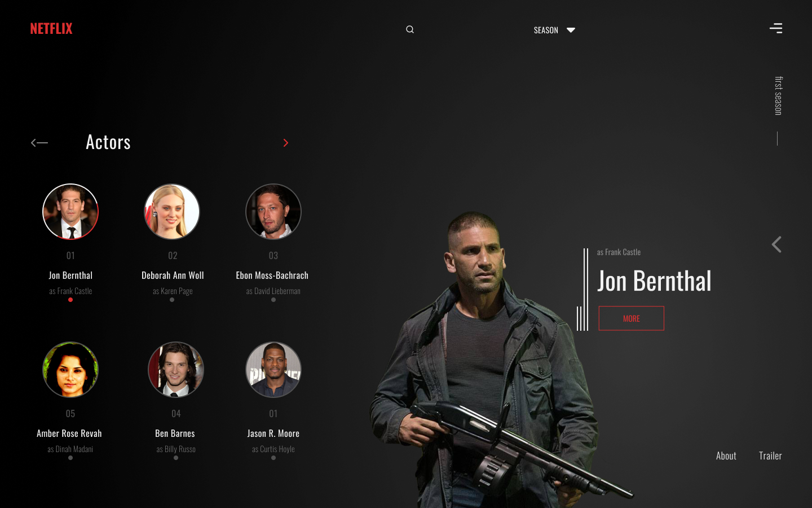Click the red dot under Frank Castle

[x=70, y=300]
